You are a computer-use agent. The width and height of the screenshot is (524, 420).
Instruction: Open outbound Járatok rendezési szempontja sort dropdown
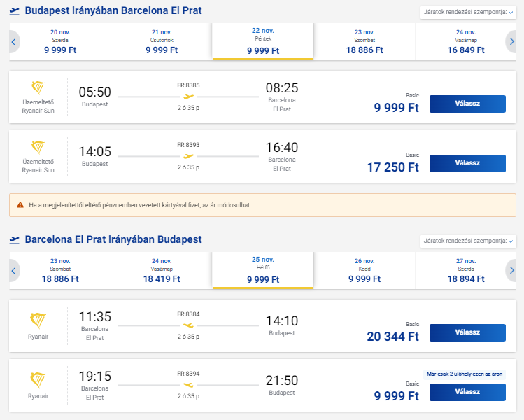[468, 12]
